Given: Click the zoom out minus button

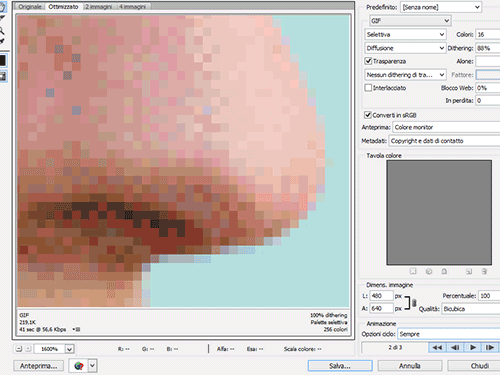Looking at the screenshot, I should click(19, 349).
